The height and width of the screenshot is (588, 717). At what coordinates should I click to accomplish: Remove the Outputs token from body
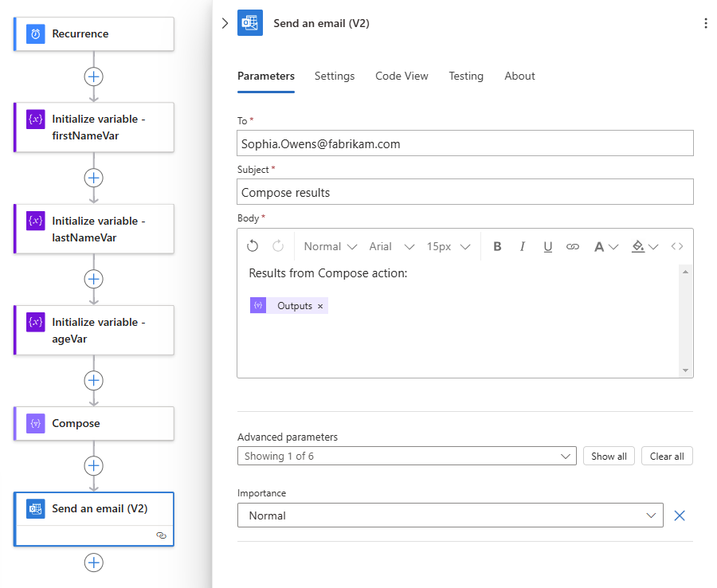tap(320, 306)
